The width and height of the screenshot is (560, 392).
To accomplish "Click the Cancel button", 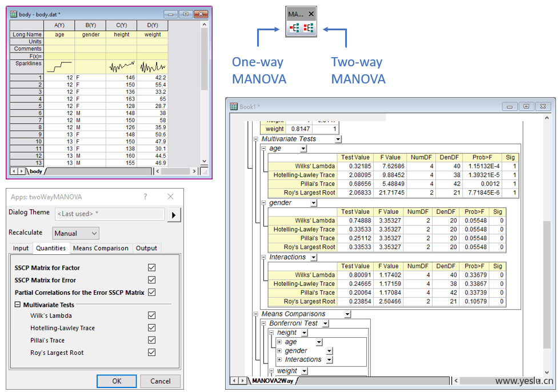I will coord(160,381).
